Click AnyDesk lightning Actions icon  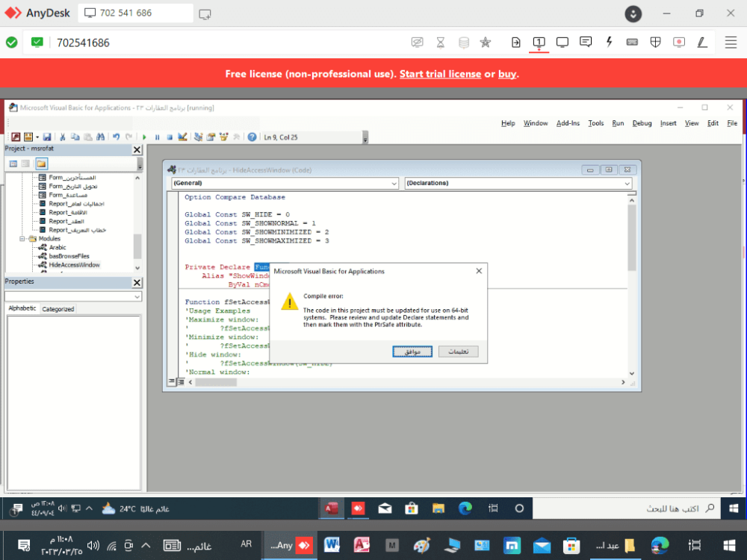609,43
